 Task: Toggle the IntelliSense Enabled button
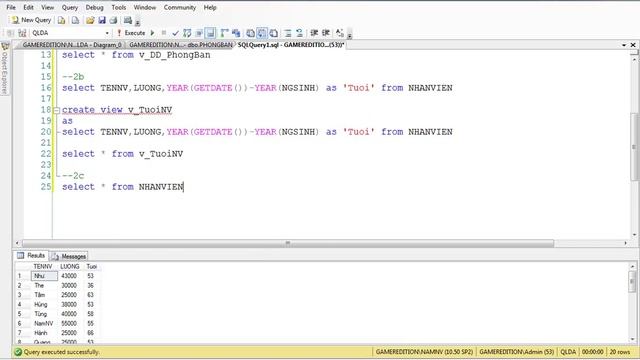coord(210,33)
